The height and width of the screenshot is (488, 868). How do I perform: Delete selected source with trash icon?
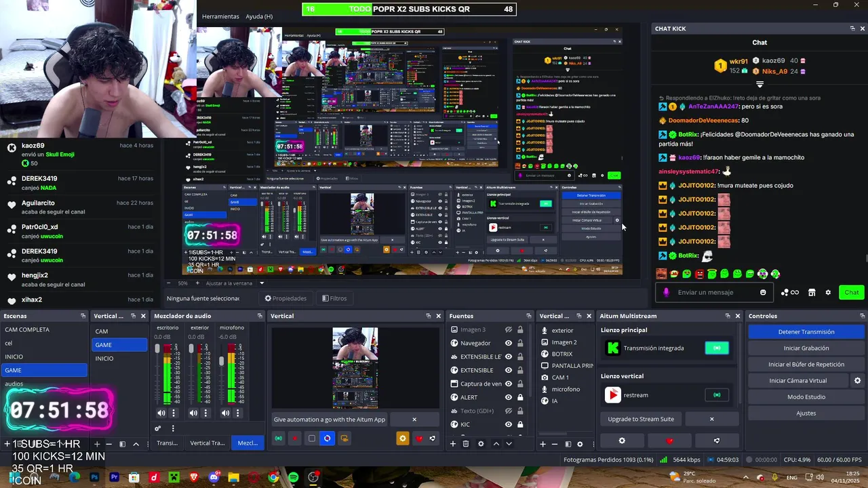[466, 444]
